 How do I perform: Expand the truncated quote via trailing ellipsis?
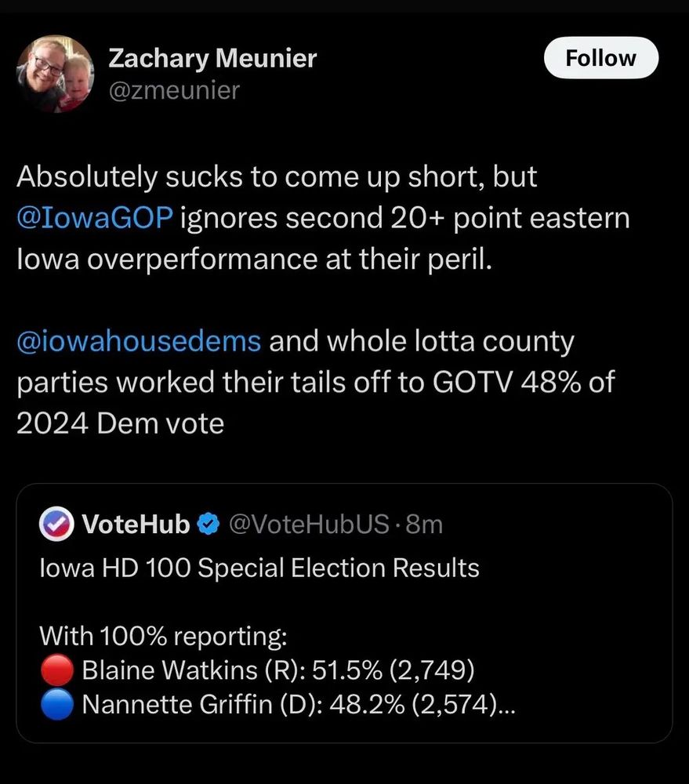tap(507, 706)
